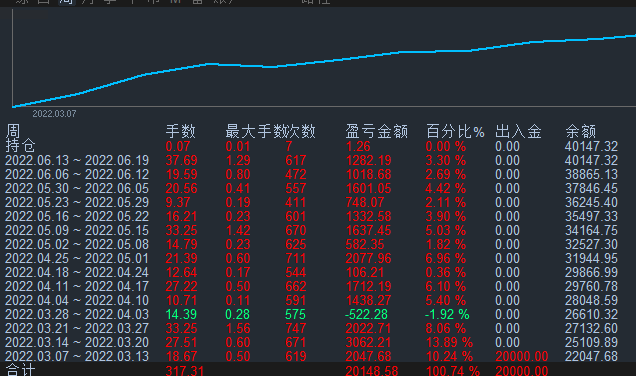This screenshot has width=636, height=376.
Task: Click the green trade count 575
Action: [295, 315]
